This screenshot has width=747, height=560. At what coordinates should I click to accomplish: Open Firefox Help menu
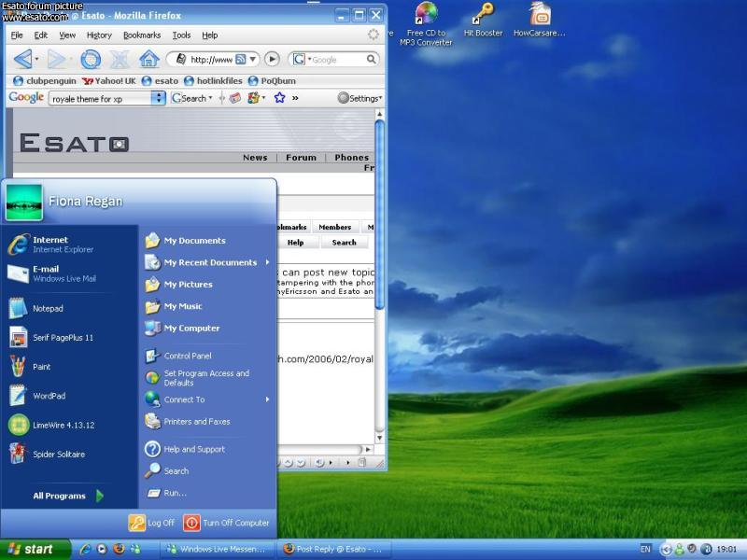pos(209,35)
